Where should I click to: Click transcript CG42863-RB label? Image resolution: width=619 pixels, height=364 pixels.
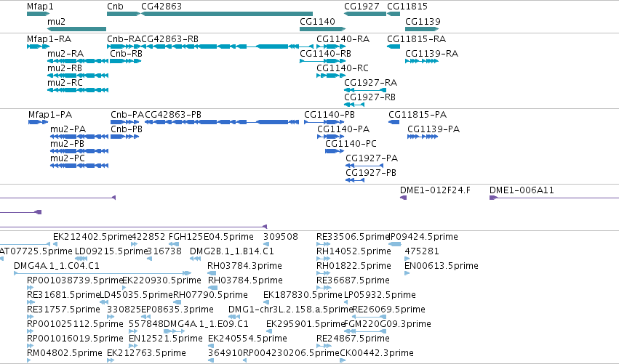[169, 39]
